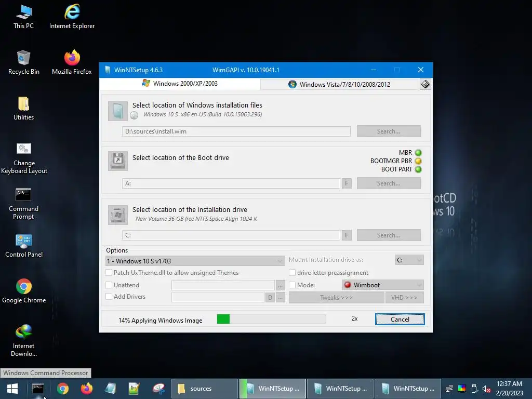The width and height of the screenshot is (532, 399).
Task: Click the Boot drive A: field
Action: [231, 183]
